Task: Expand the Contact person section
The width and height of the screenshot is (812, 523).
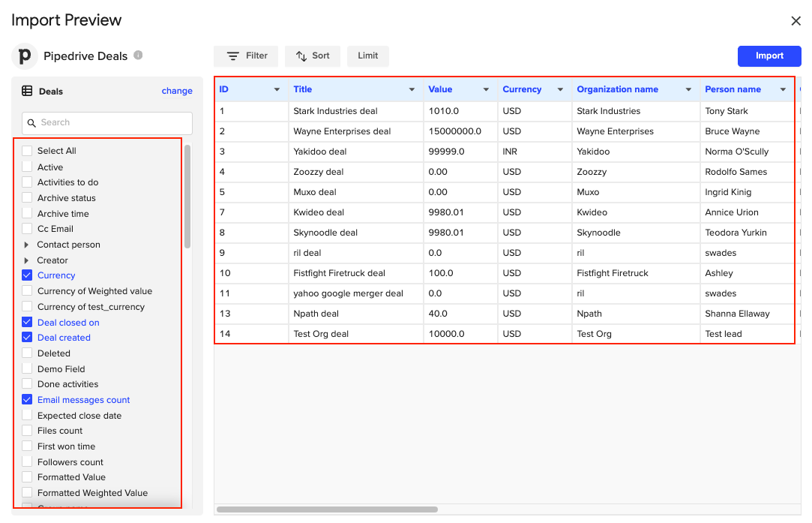Action: [28, 244]
